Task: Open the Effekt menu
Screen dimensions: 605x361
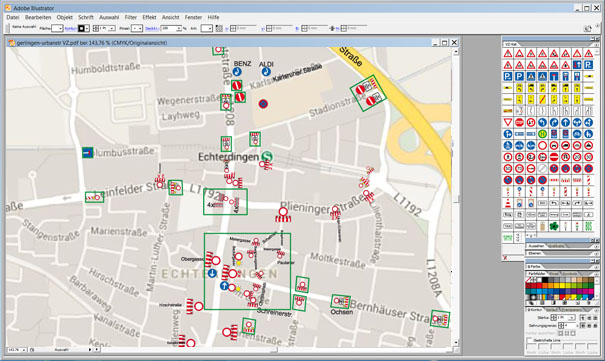Action: (x=149, y=17)
